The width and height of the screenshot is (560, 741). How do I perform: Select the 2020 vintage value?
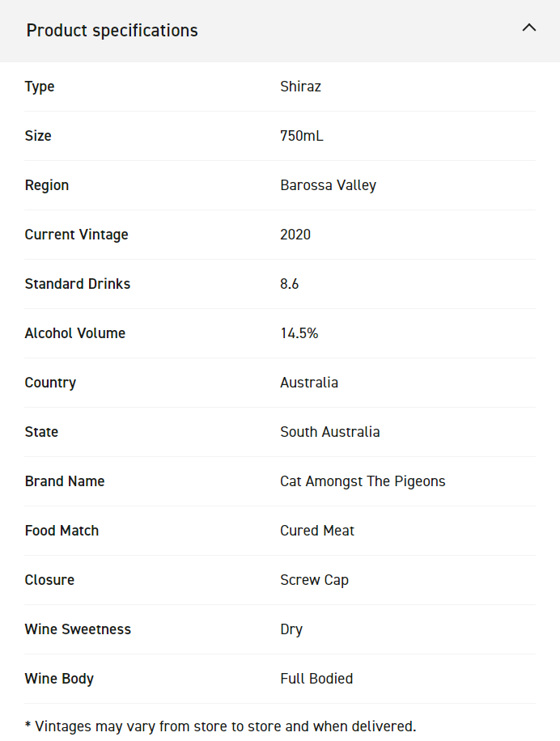[295, 235]
